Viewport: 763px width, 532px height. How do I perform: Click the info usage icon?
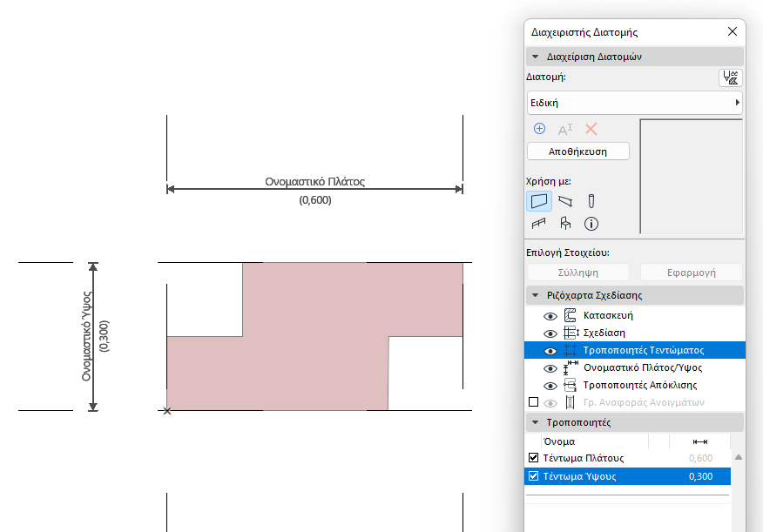591,224
